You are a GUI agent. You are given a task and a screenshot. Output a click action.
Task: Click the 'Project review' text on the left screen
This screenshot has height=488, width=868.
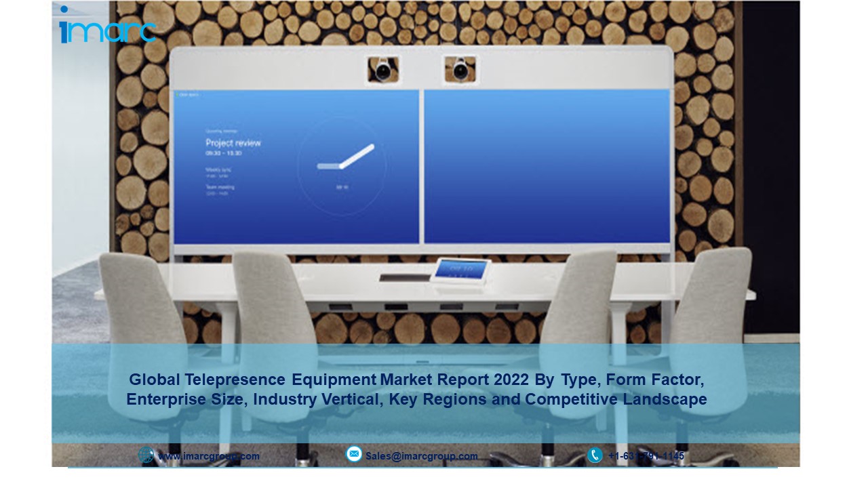point(233,143)
